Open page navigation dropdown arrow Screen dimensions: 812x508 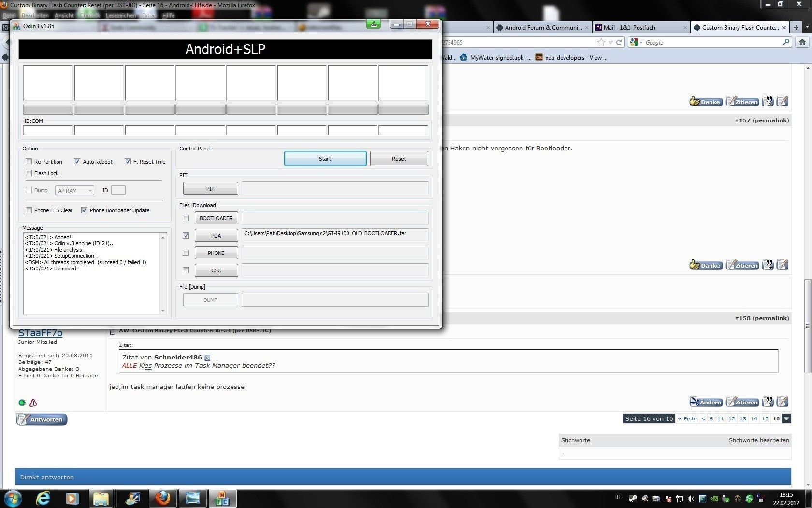coord(787,419)
